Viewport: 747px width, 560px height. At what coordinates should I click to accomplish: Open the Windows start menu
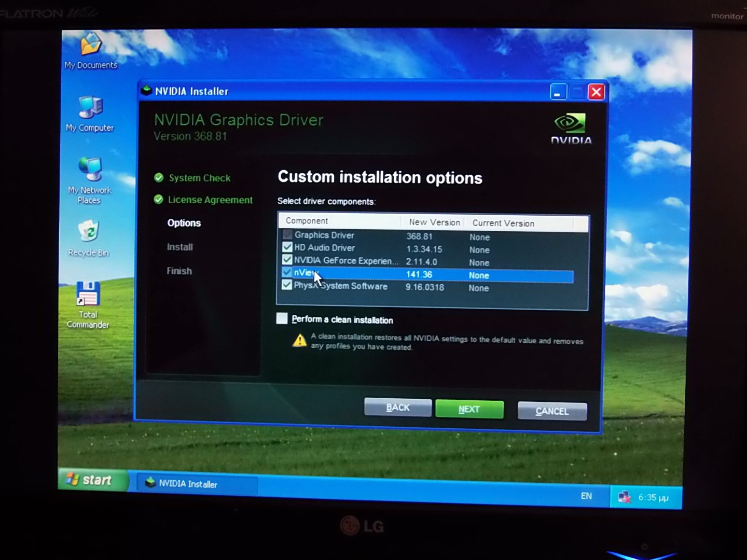click(92, 480)
